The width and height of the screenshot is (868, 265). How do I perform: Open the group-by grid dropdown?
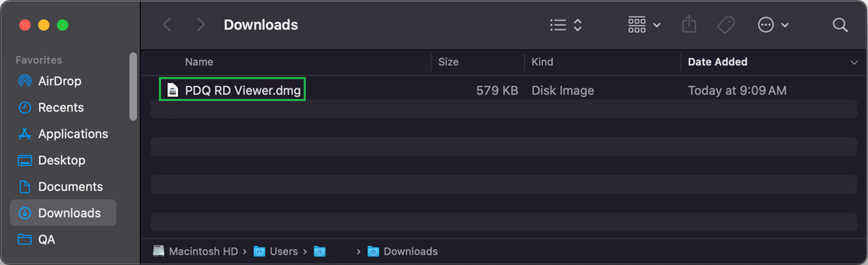(644, 25)
